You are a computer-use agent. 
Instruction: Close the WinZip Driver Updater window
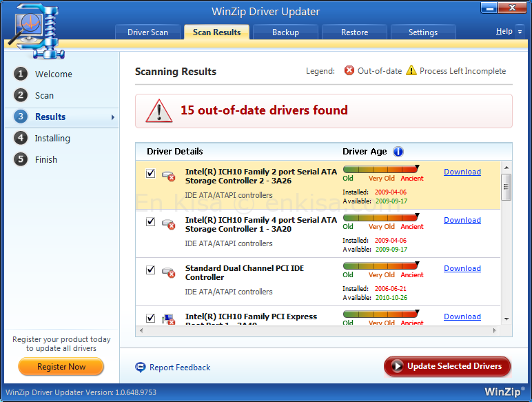pyautogui.click(x=512, y=8)
